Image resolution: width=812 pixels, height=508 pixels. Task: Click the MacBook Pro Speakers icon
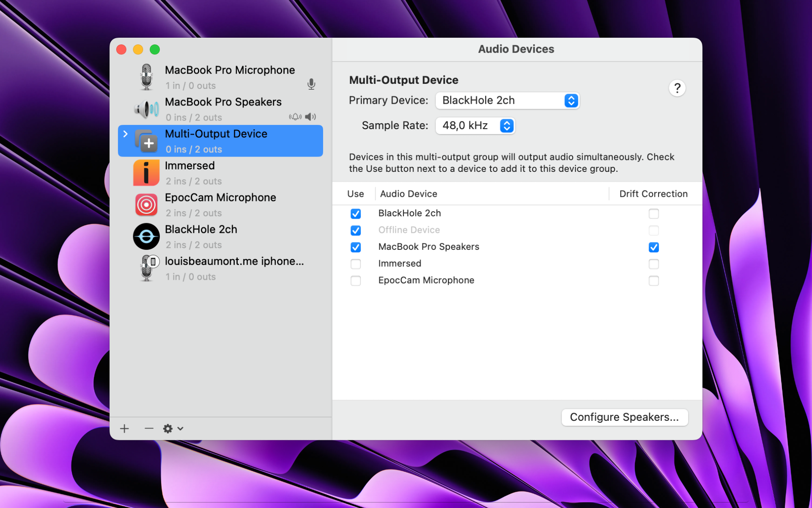(x=146, y=109)
